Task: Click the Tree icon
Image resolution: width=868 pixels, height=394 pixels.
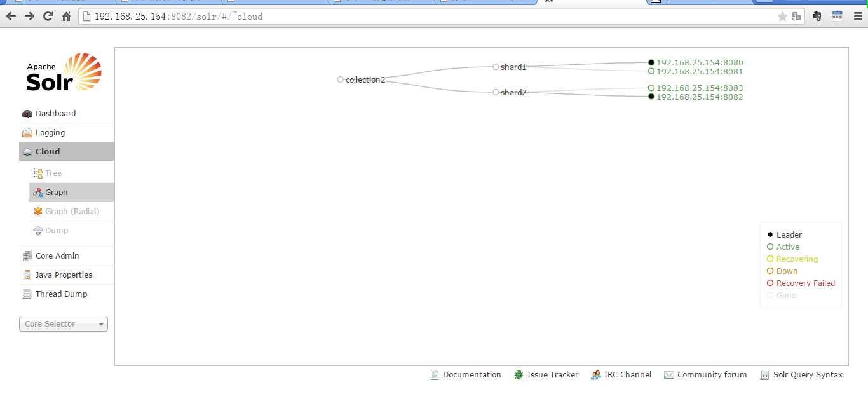Action: [38, 173]
